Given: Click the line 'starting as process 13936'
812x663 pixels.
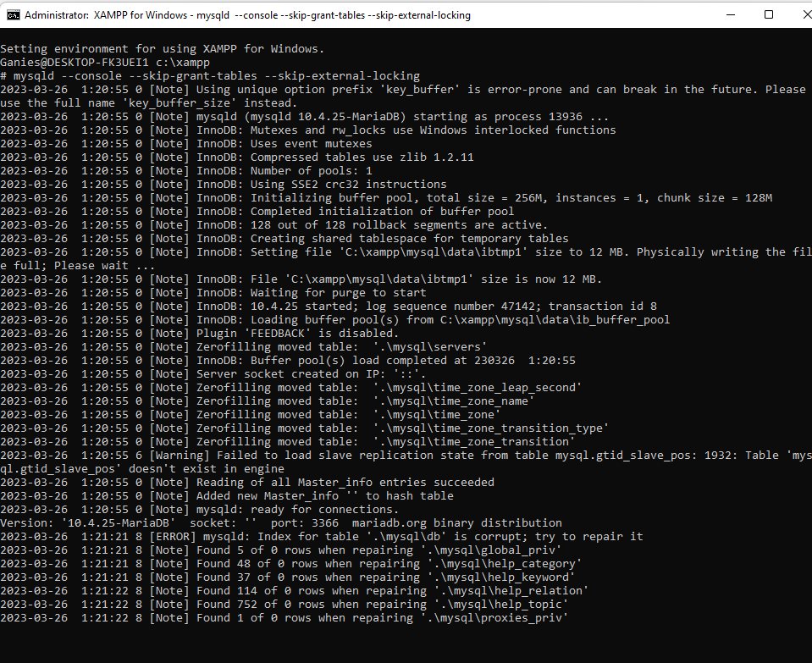Looking at the screenshot, I should (305, 117).
